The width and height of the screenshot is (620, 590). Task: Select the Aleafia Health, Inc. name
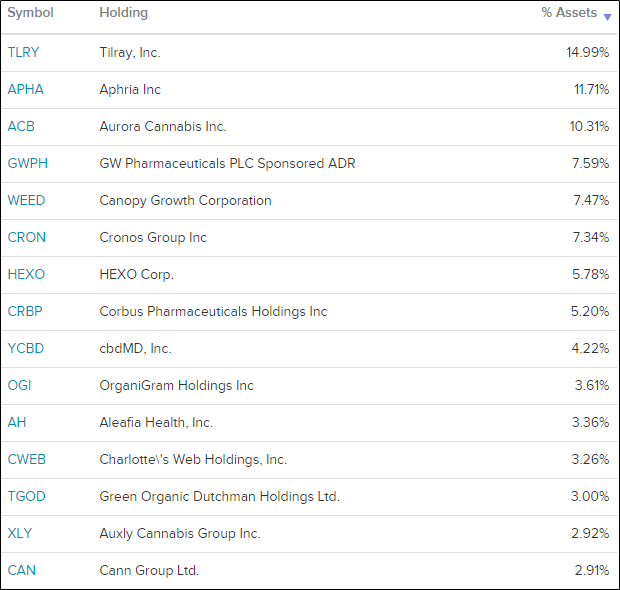click(156, 422)
